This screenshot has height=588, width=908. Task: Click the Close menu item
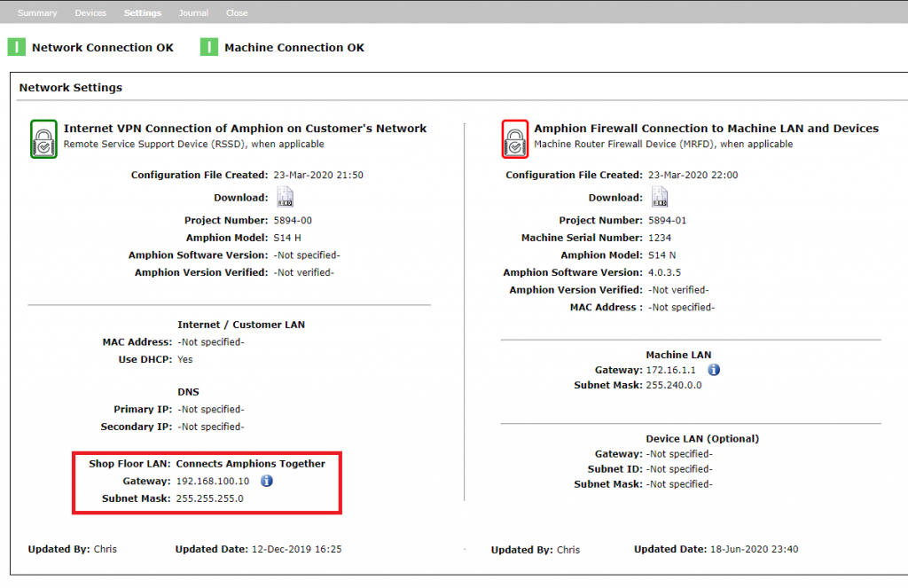(237, 12)
